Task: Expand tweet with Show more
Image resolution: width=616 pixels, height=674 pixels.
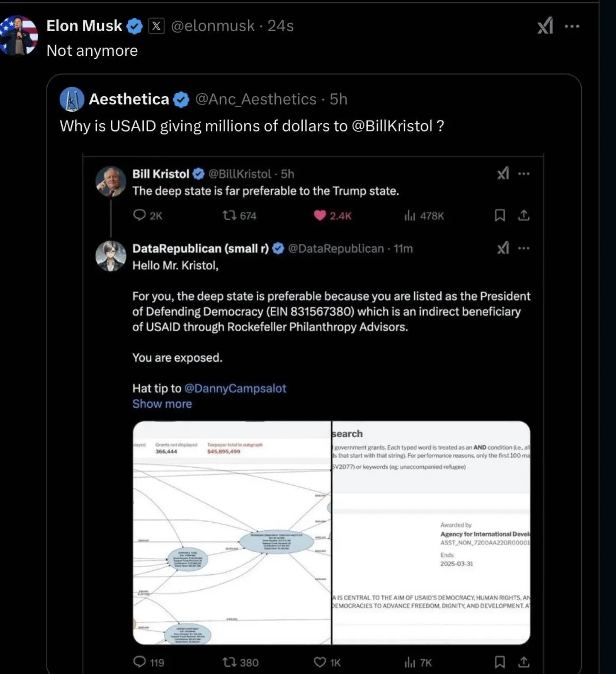Action: 162,403
